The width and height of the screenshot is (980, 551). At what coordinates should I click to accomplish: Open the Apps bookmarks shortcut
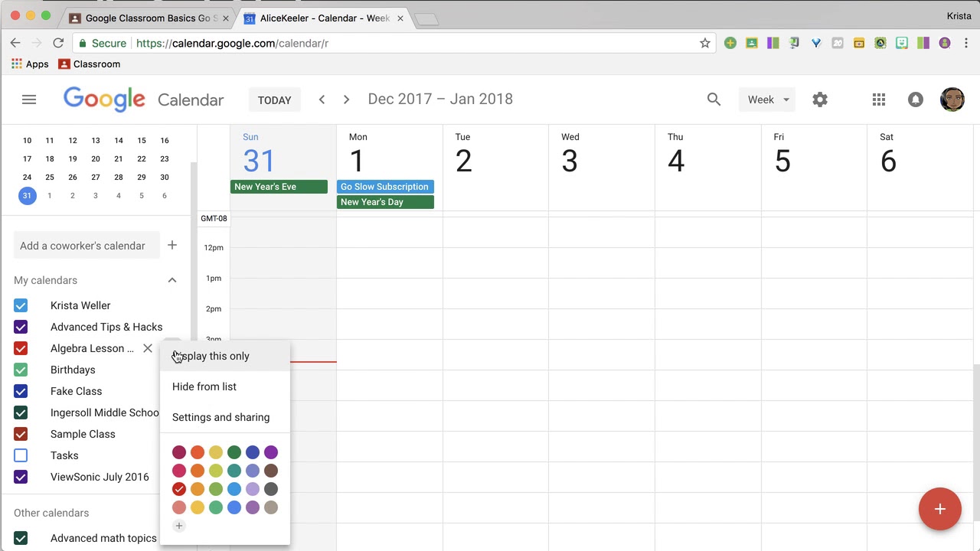(x=30, y=64)
